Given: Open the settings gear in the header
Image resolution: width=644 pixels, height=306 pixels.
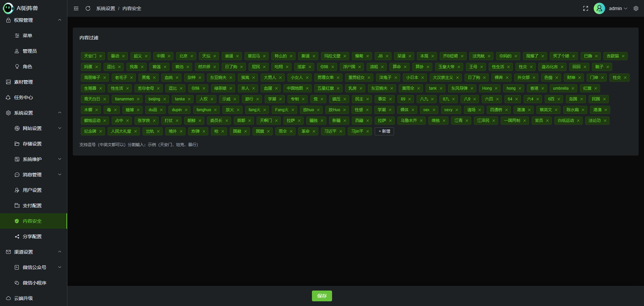Looking at the screenshot, I should pos(636,8).
